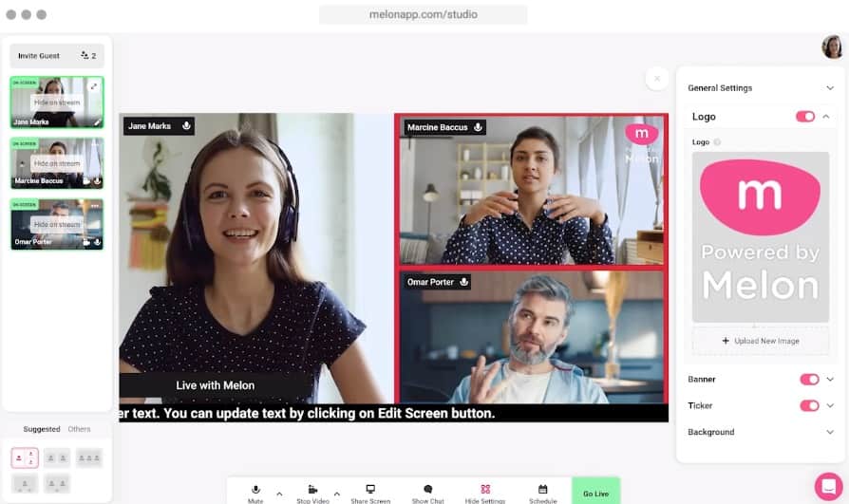Click Invite Guest button
The height and width of the screenshot is (504, 849).
pos(57,55)
